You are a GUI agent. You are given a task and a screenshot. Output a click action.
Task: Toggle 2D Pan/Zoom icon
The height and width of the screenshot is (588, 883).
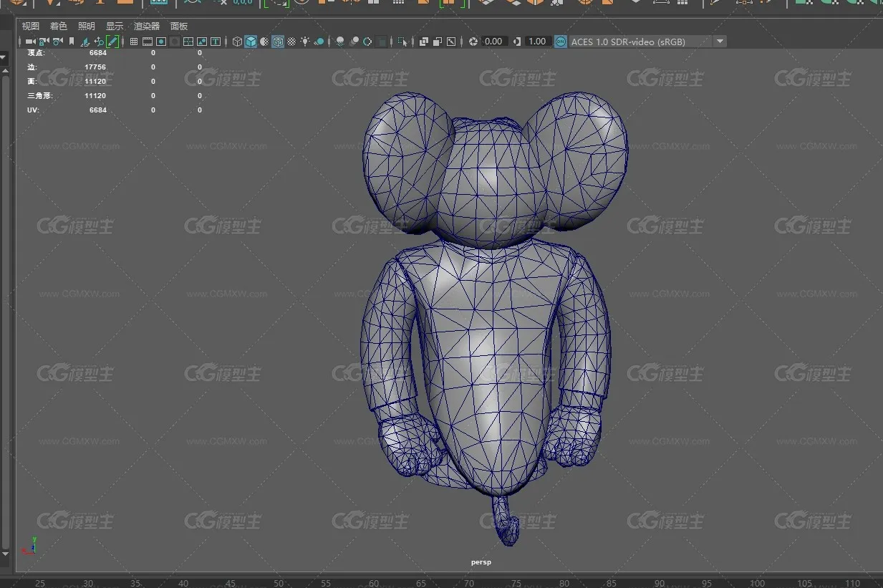click(x=99, y=42)
